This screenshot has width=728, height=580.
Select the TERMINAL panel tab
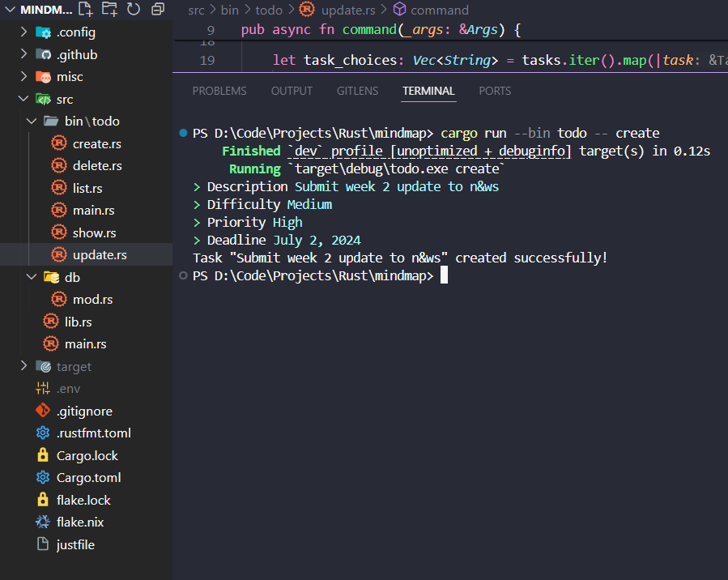click(x=428, y=91)
